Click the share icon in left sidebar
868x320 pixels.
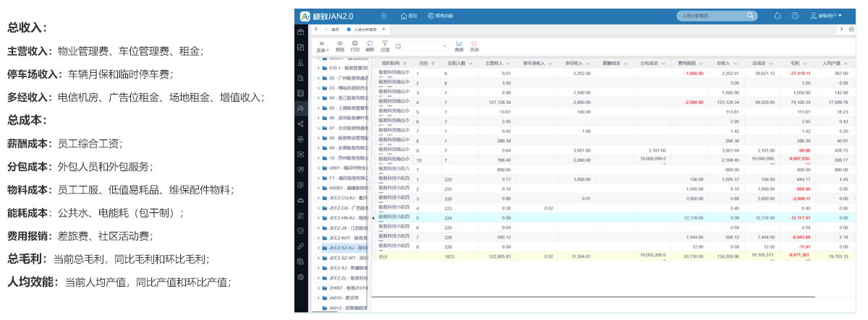point(300,124)
